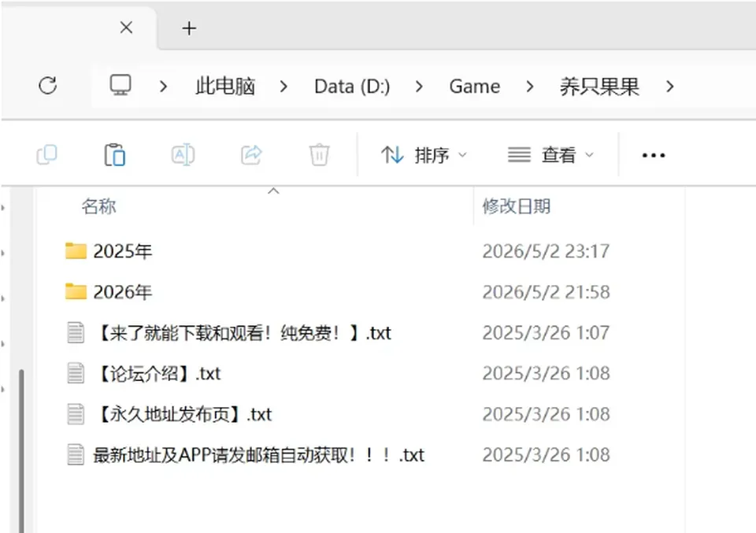Click the Paste icon in toolbar
This screenshot has width=756, height=533.
tap(115, 154)
